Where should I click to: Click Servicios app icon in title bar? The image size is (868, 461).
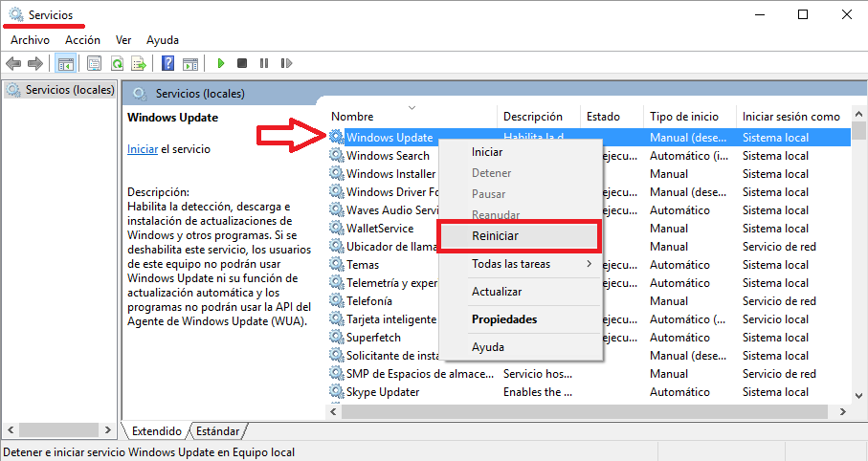16,14
